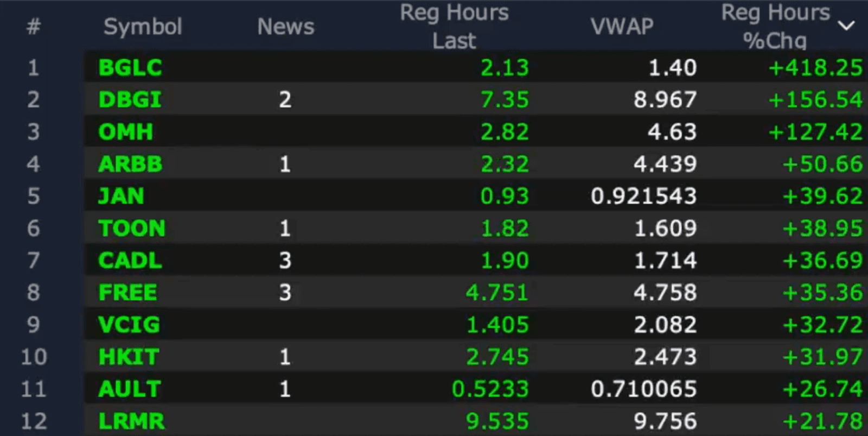Select the FREE symbol
This screenshot has width=868, height=436.
pos(127,292)
